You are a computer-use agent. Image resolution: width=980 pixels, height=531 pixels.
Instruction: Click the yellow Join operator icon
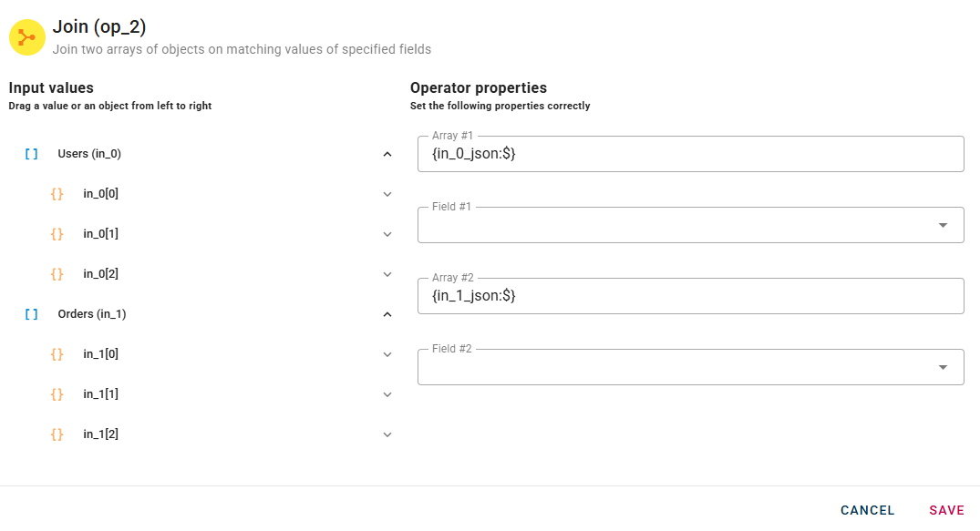[27, 37]
